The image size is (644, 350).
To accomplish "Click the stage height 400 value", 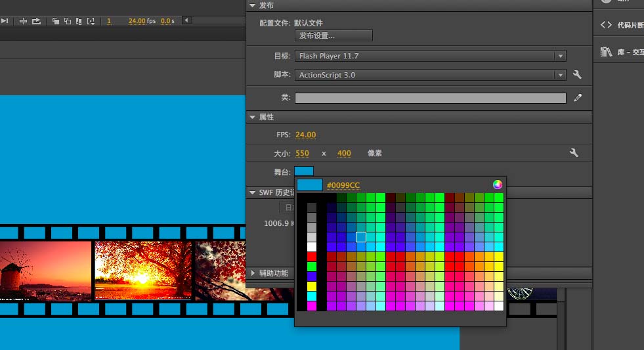I will tap(344, 153).
